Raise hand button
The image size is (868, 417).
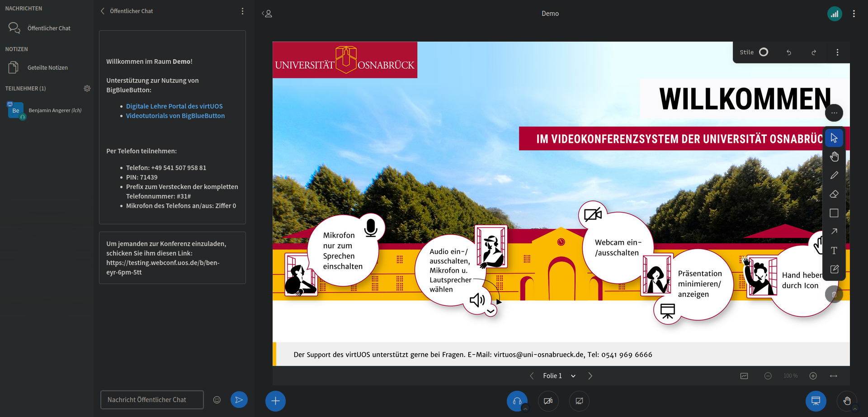click(x=846, y=401)
